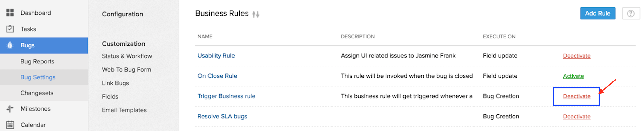Screen dimensions: 644x131
Task: Click the Milestones signpost icon
Action: point(10,109)
